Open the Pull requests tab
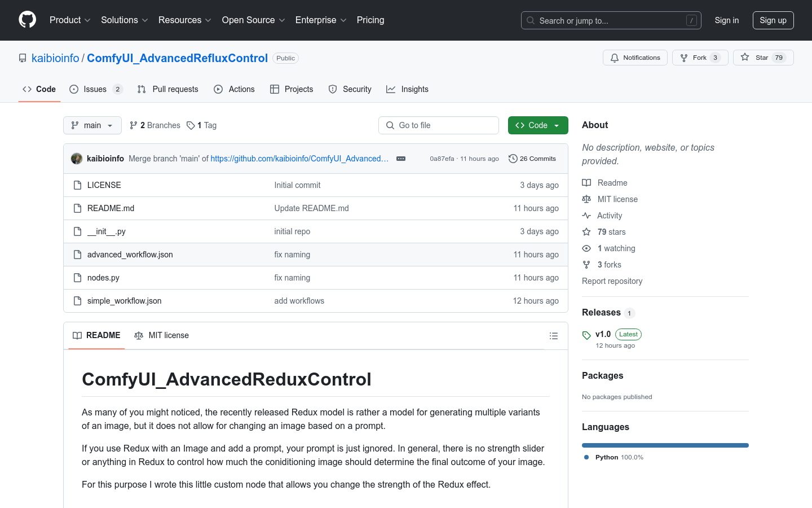812x508 pixels. tap(168, 89)
